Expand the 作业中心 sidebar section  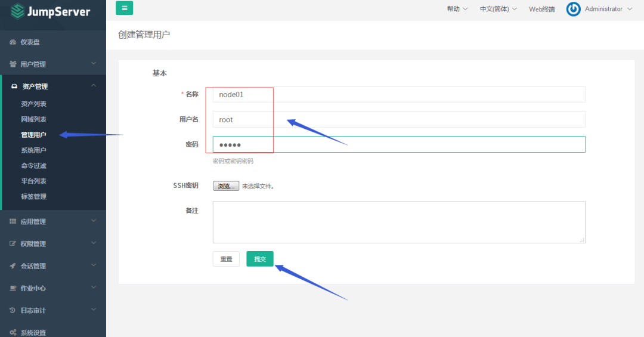52,288
